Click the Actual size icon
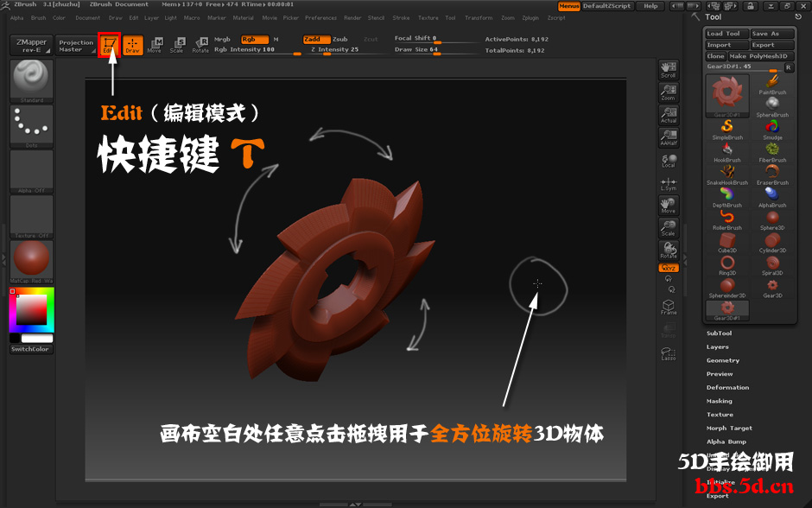The height and width of the screenshot is (508, 812). click(x=669, y=115)
